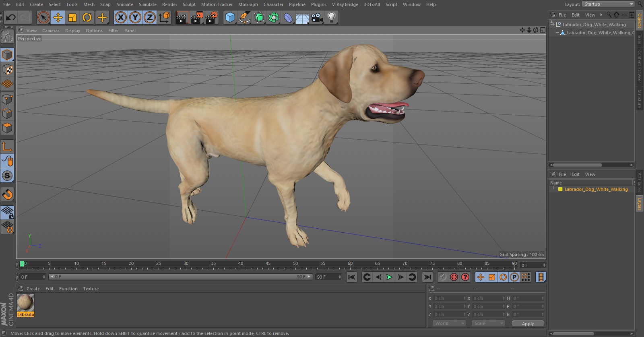Open the Layout Startup dropdown

point(608,4)
